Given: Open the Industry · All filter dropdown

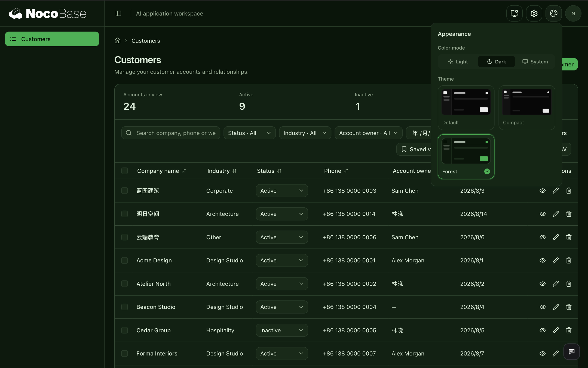Looking at the screenshot, I should pyautogui.click(x=305, y=133).
